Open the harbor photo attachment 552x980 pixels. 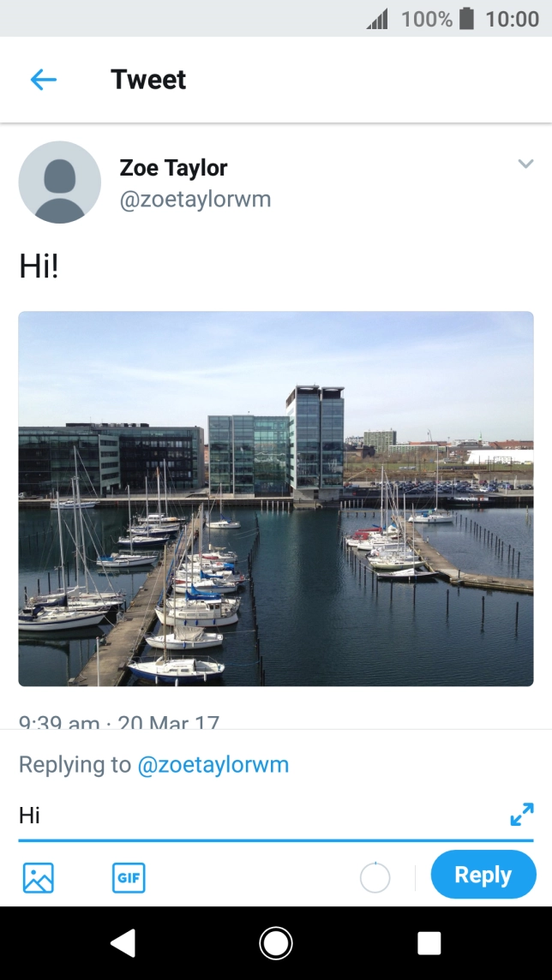[x=275, y=499]
